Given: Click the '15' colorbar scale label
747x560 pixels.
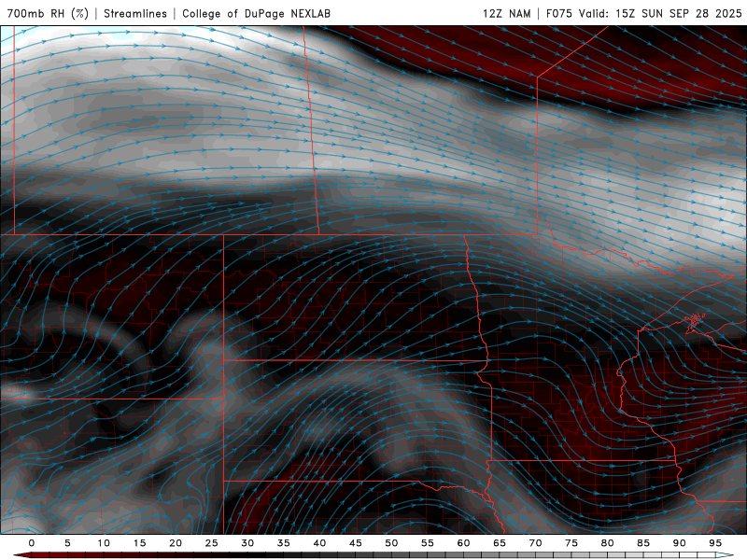Looking at the screenshot, I should (139, 543).
